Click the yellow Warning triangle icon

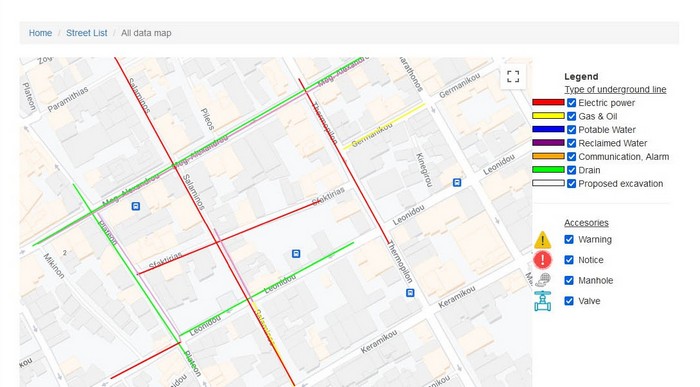click(x=542, y=240)
